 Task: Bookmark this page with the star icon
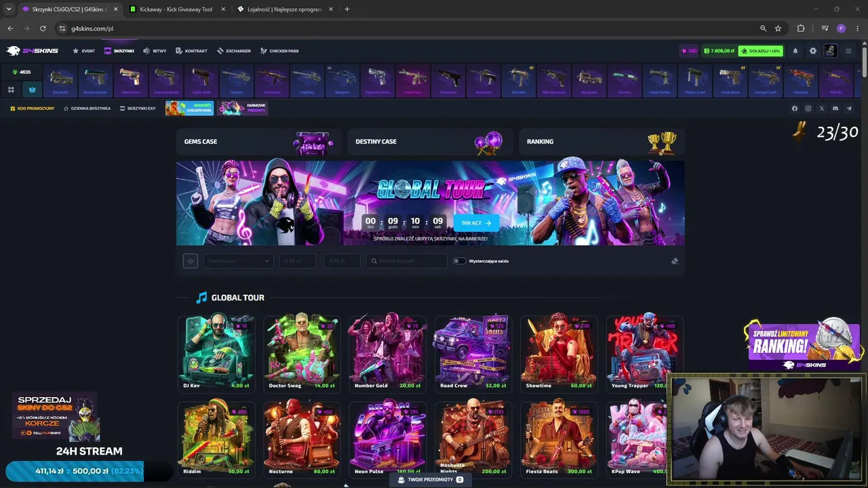pos(778,28)
